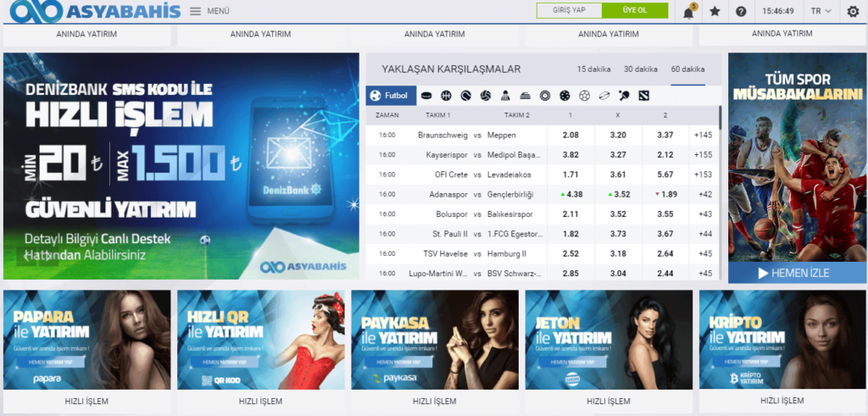Open +153 markets for OFI Crete match

(x=704, y=175)
